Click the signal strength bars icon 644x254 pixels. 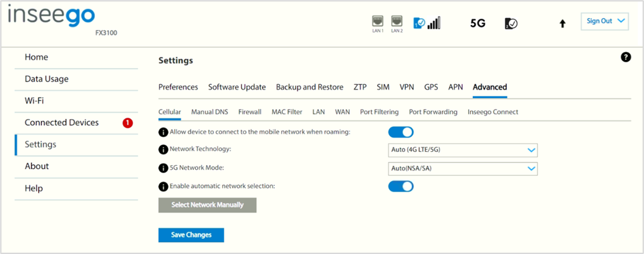[434, 23]
